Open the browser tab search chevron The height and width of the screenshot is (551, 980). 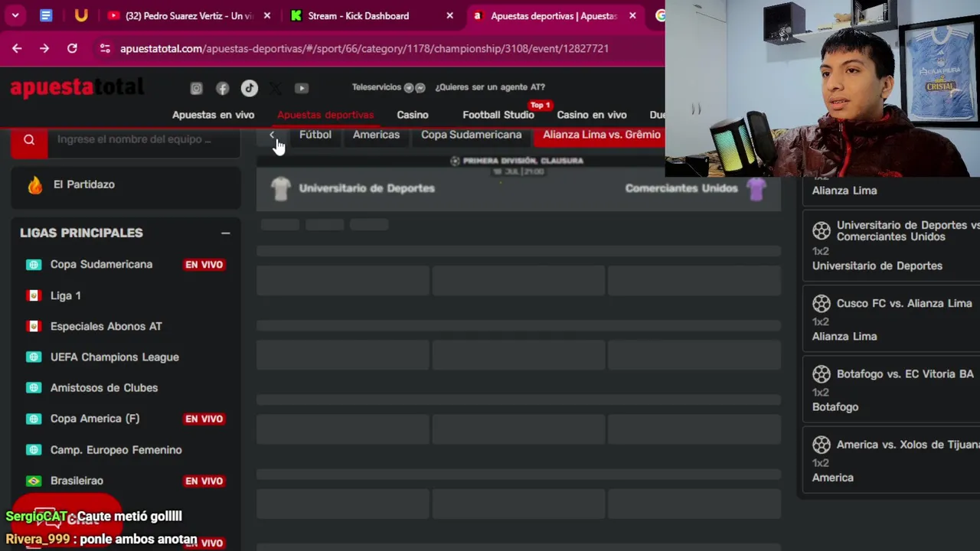pyautogui.click(x=15, y=15)
